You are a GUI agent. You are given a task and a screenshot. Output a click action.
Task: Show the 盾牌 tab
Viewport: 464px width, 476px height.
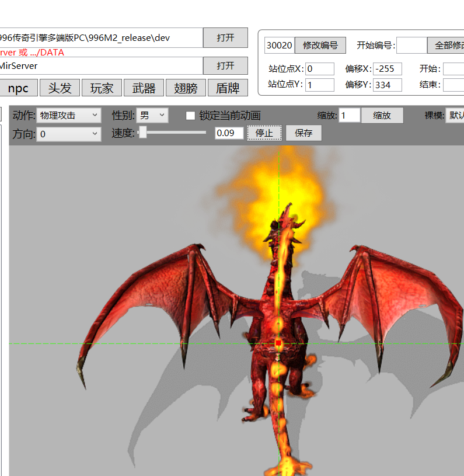tap(228, 88)
